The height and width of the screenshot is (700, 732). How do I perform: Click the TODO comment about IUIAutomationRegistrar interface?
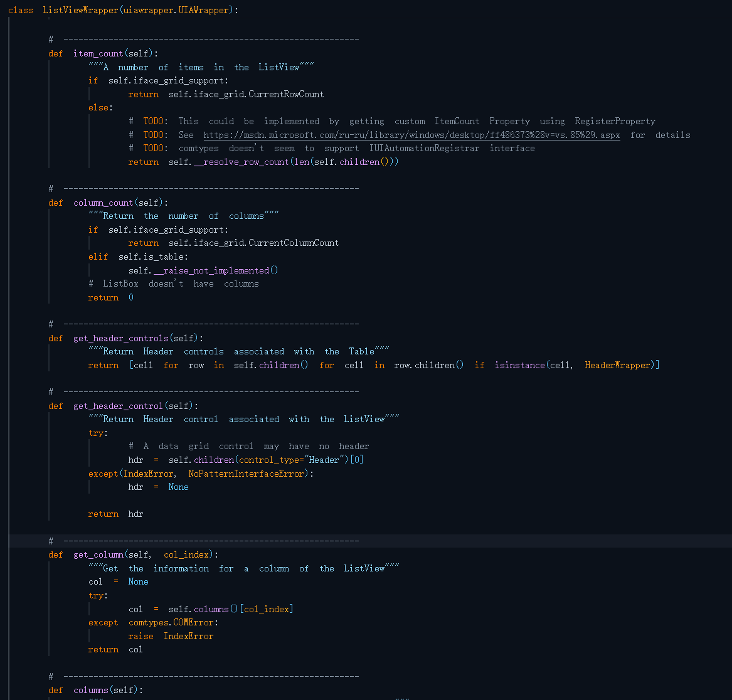pyautogui.click(x=332, y=149)
